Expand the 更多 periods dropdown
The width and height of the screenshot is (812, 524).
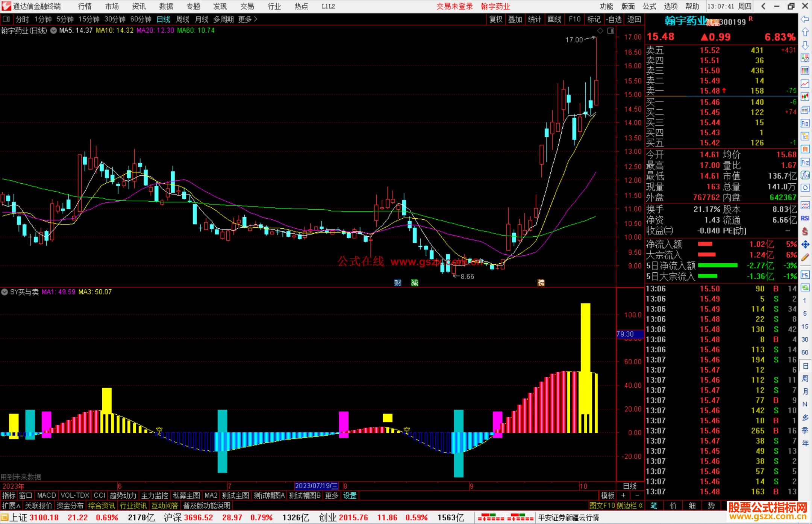click(x=248, y=19)
